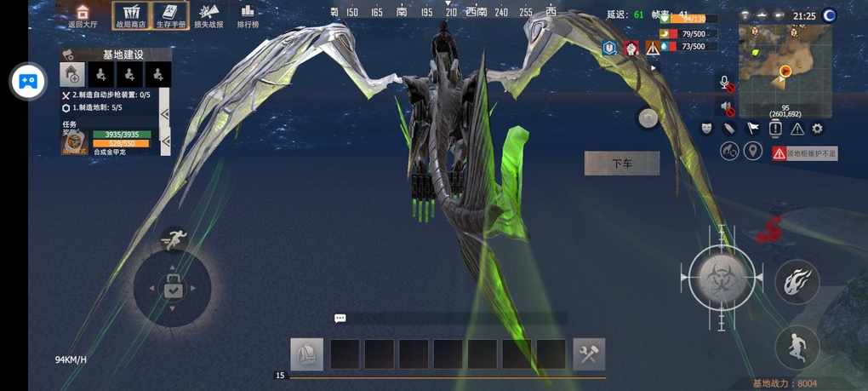Open build mode hammer icon
Image resolution: width=868 pixels, height=391 pixels.
click(589, 354)
